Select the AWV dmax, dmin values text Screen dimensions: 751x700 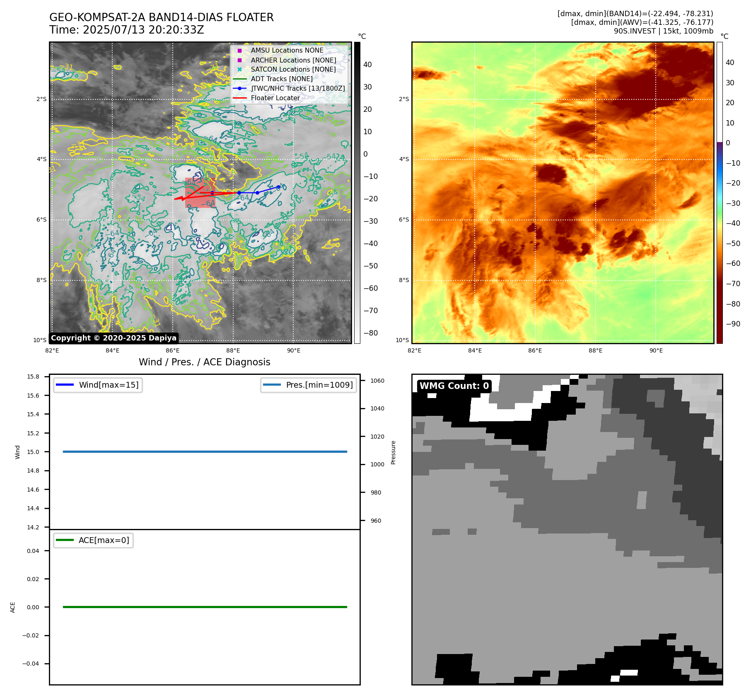pos(642,22)
